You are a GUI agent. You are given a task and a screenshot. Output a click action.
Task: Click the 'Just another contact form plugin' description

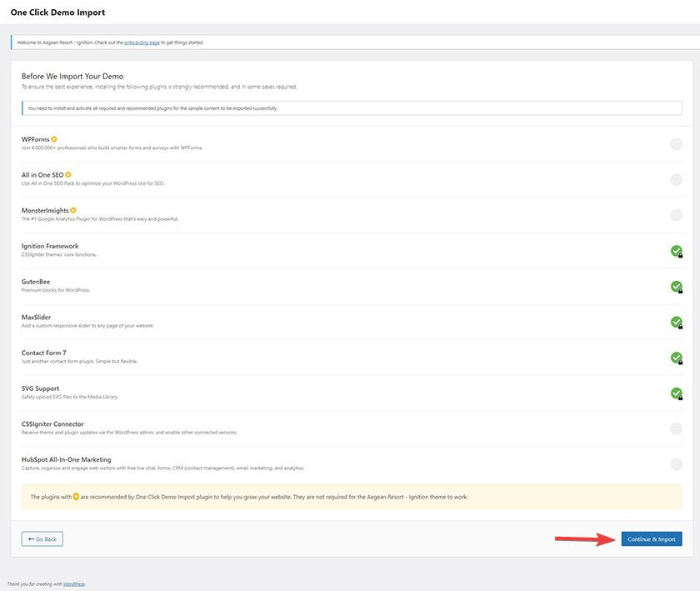[79, 361]
